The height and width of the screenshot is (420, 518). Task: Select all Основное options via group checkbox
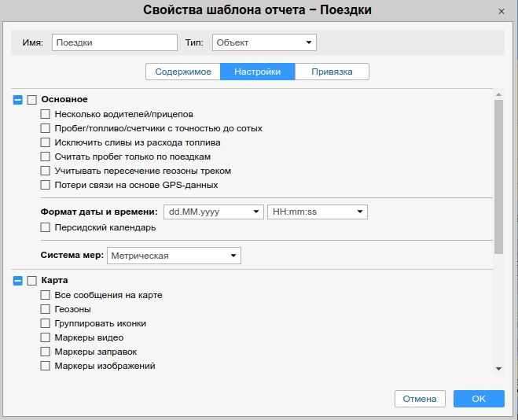pyautogui.click(x=32, y=100)
